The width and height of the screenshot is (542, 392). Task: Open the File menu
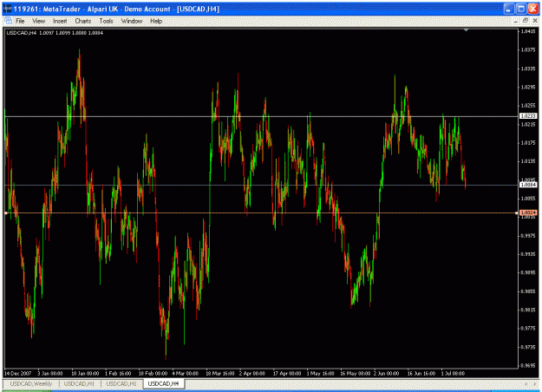pos(20,21)
